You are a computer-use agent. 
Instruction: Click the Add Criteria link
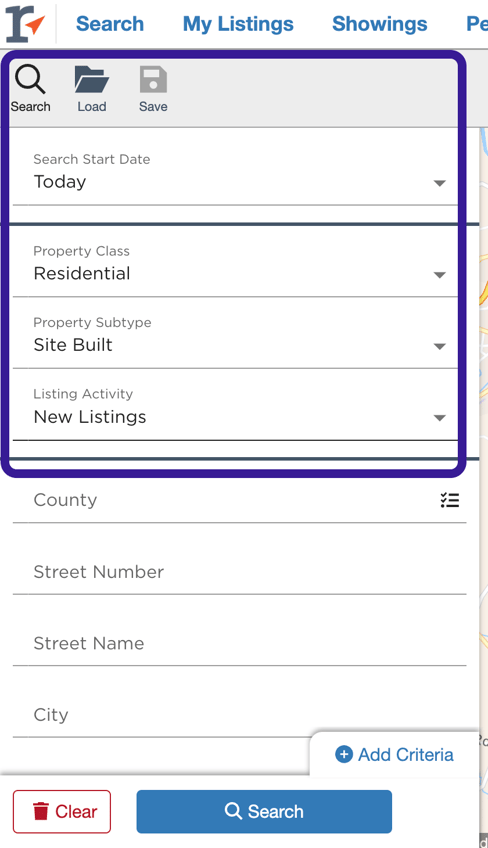[394, 754]
